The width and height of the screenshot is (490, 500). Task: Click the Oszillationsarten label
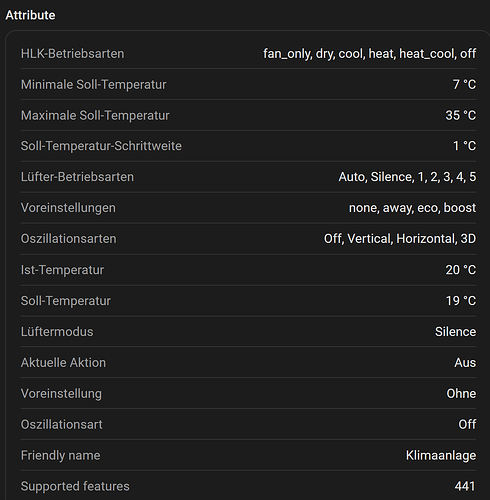click(69, 239)
